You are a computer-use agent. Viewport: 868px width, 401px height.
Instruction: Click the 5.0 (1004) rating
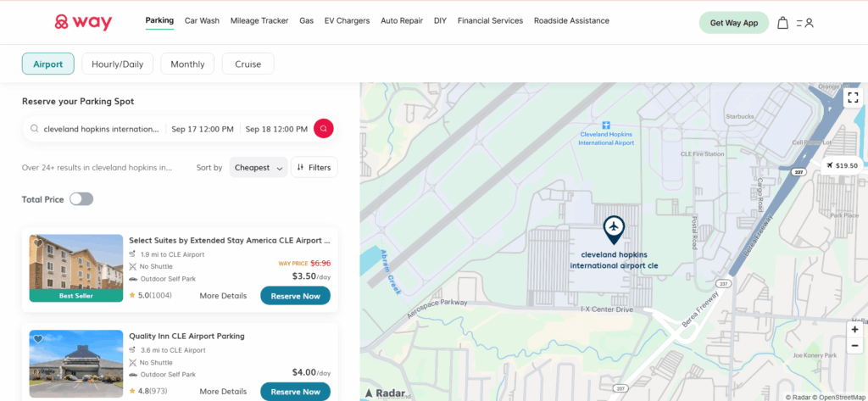point(150,295)
